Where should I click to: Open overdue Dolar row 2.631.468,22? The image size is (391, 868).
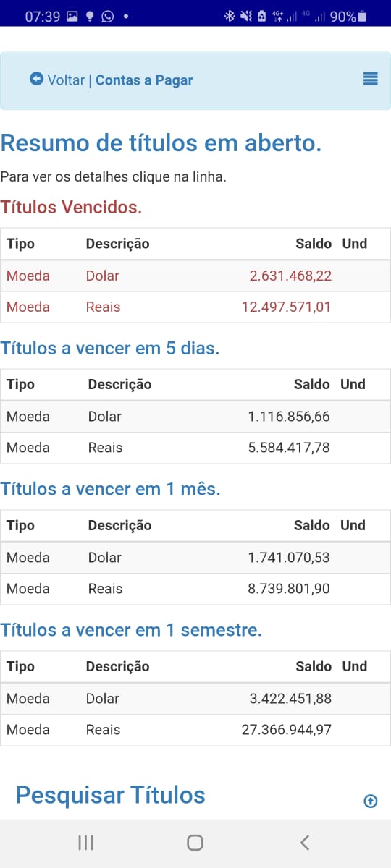click(x=195, y=276)
